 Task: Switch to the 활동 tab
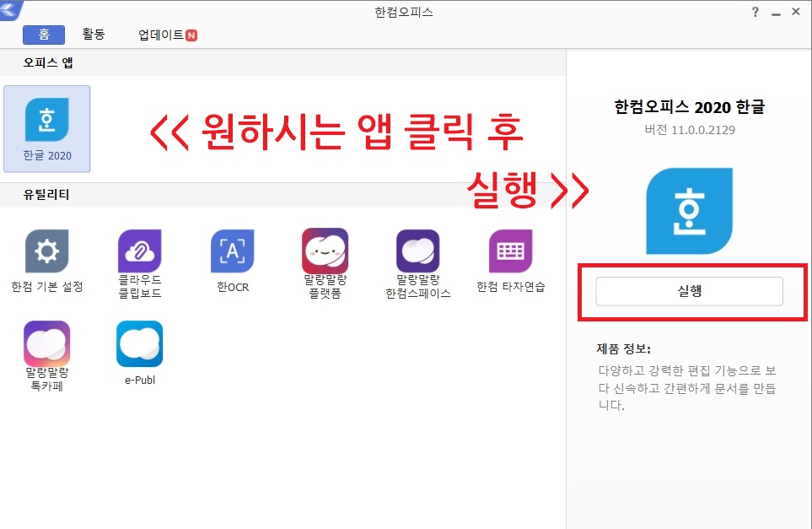95,35
